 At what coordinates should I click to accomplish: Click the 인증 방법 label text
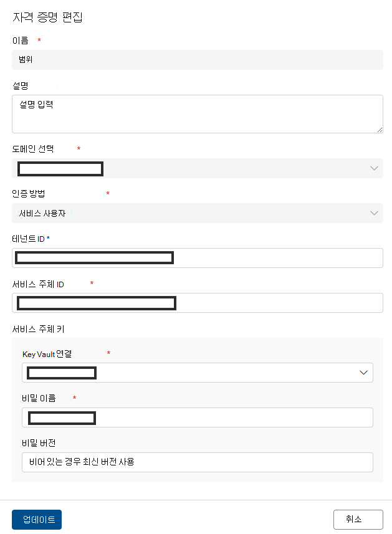(29, 194)
